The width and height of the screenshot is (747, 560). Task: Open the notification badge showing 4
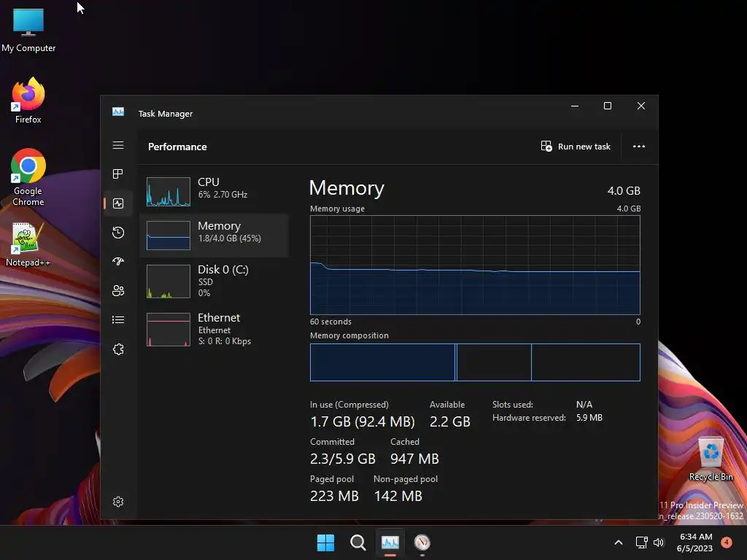727,542
